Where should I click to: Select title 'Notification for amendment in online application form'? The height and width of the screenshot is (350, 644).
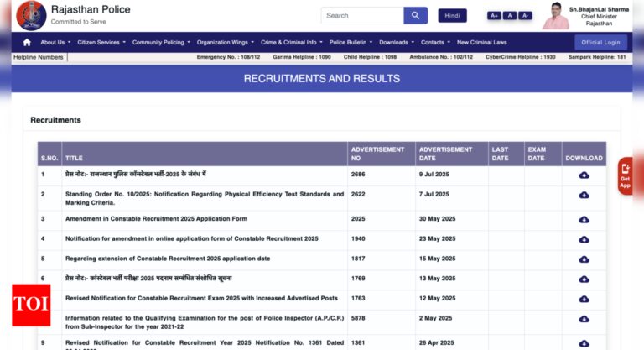[x=192, y=238]
